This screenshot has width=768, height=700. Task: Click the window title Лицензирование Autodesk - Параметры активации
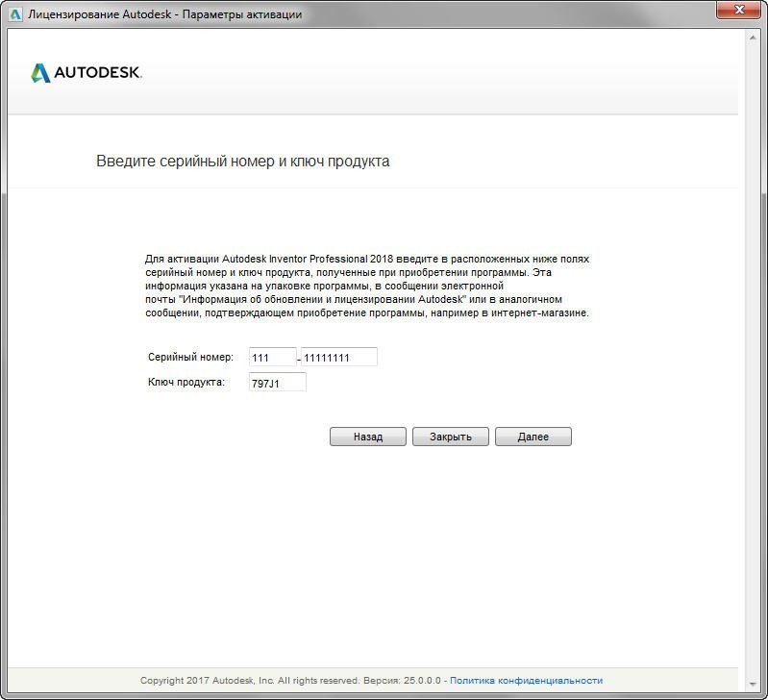164,14
